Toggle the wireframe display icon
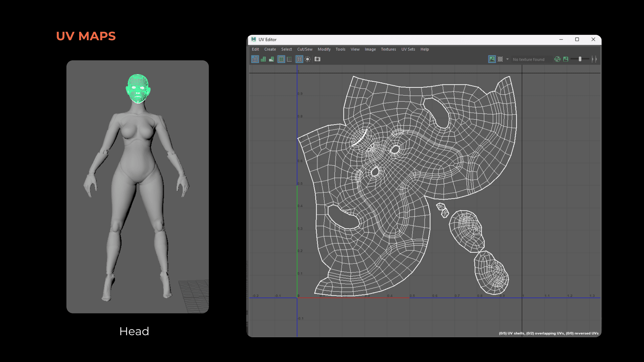Image resolution: width=644 pixels, height=362 pixels. (x=255, y=59)
